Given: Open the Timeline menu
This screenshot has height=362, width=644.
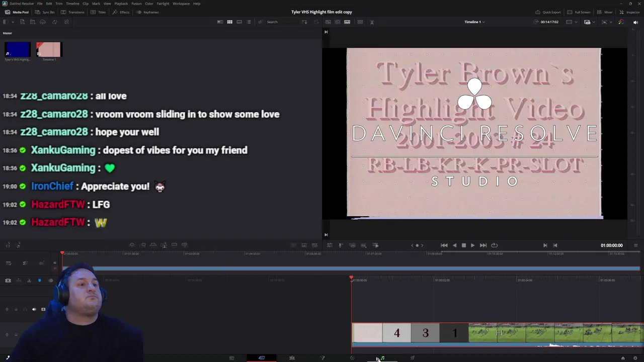Looking at the screenshot, I should (72, 4).
